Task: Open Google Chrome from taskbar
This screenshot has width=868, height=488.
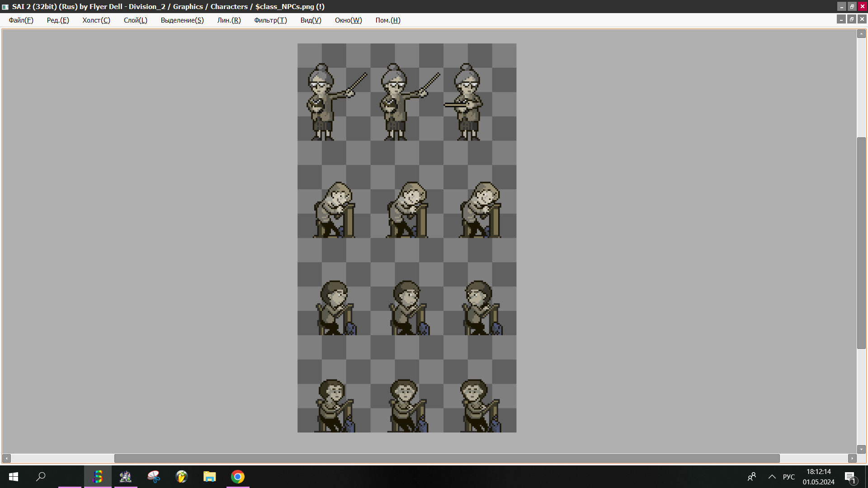Action: [x=237, y=477]
